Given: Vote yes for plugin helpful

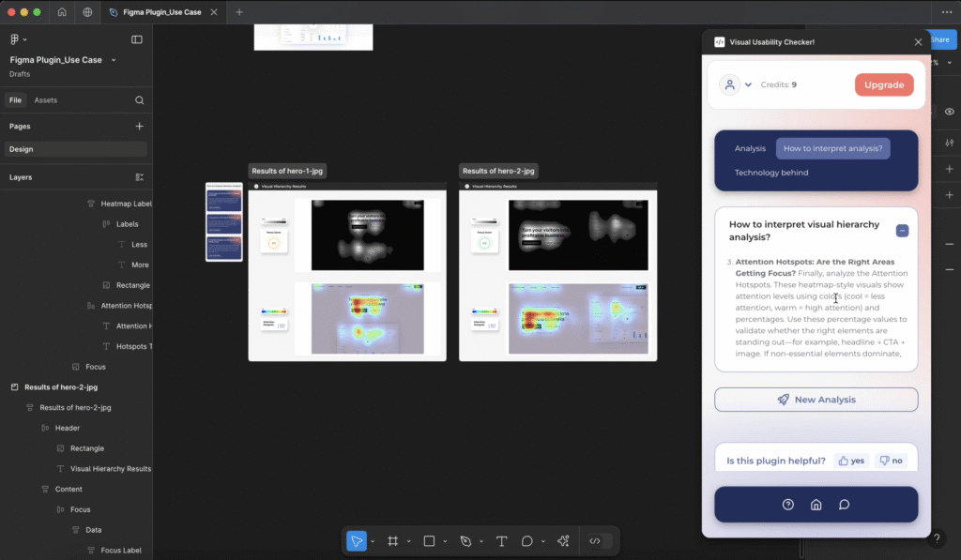Looking at the screenshot, I should (851, 461).
